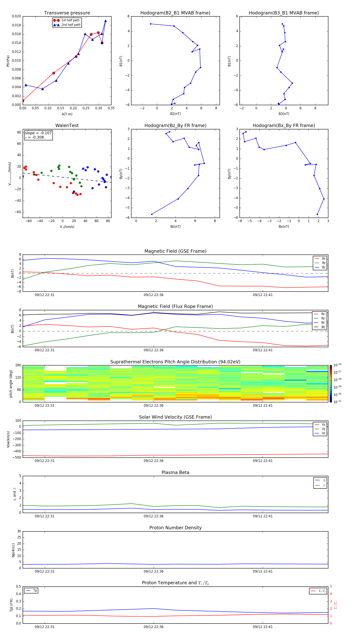Image resolution: width=351 pixels, height=644 pixels.
Task: Click the 10^-26 color bar label
Action: click(337, 365)
